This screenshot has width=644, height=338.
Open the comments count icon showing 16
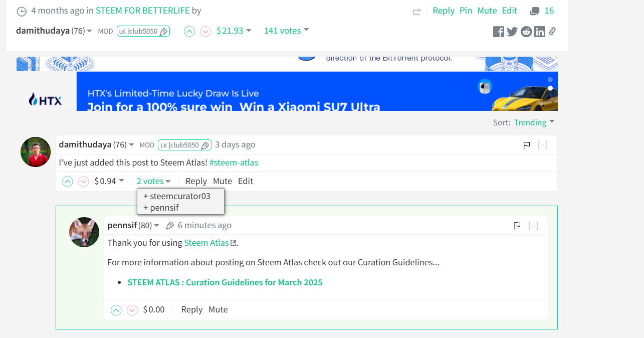coord(535,11)
